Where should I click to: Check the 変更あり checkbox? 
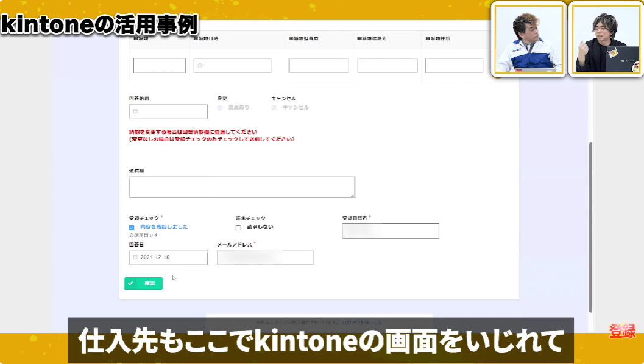[x=220, y=107]
